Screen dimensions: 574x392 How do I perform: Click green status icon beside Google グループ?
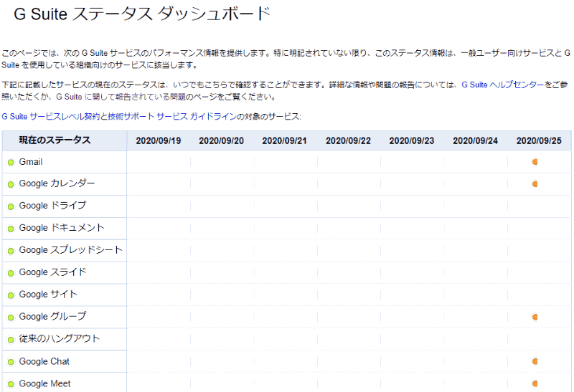pyautogui.click(x=11, y=317)
